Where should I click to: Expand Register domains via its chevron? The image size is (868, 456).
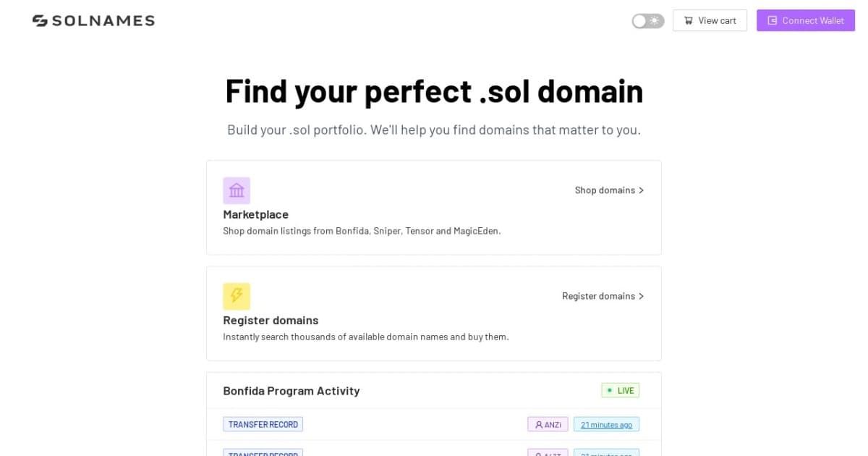(x=641, y=295)
